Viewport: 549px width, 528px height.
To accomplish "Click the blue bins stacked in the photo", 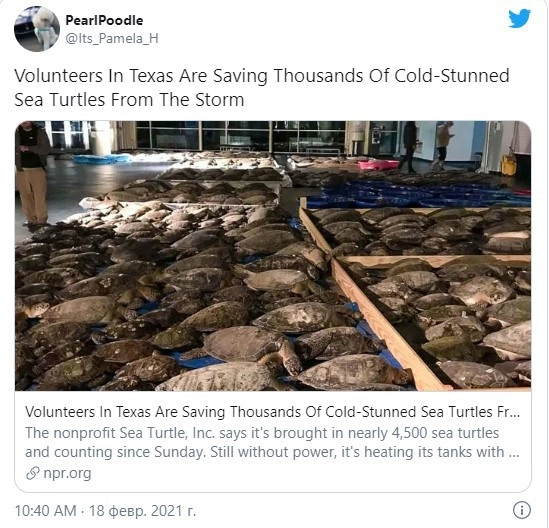I will click(420, 194).
